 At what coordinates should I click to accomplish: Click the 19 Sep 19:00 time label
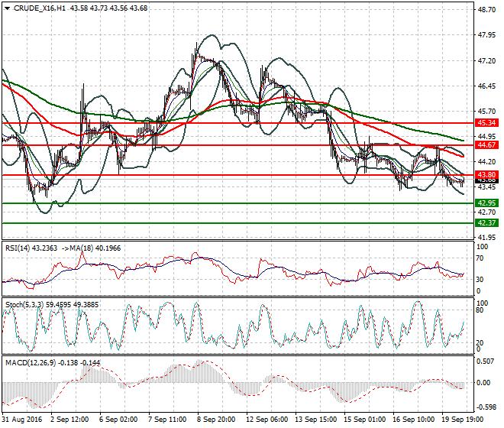pyautogui.click(x=462, y=420)
